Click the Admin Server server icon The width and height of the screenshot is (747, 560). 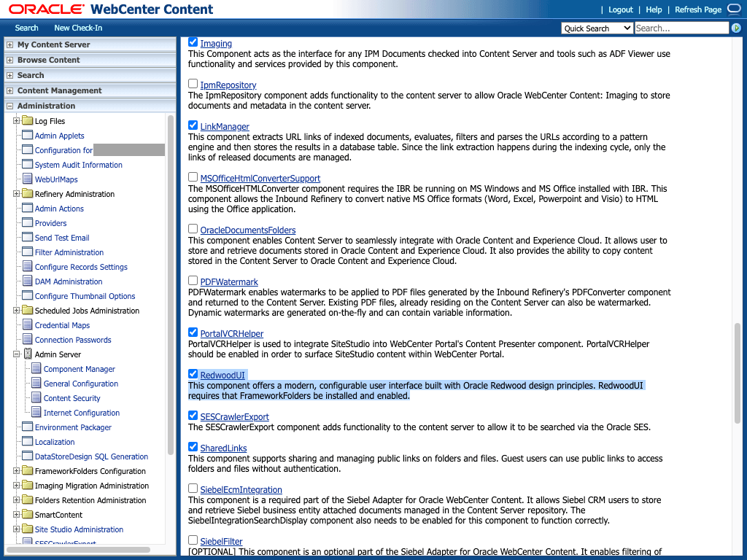point(28,354)
